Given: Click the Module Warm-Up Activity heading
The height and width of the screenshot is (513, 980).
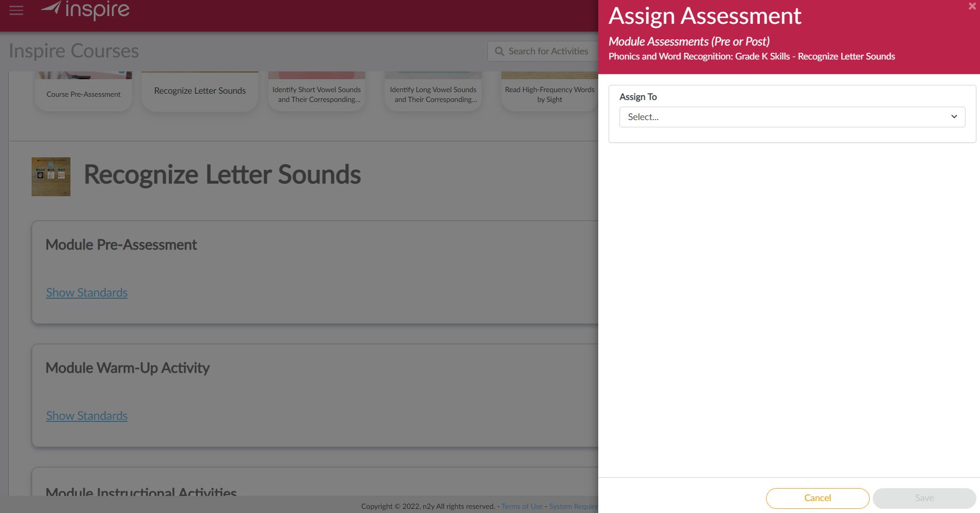Looking at the screenshot, I should (x=127, y=368).
